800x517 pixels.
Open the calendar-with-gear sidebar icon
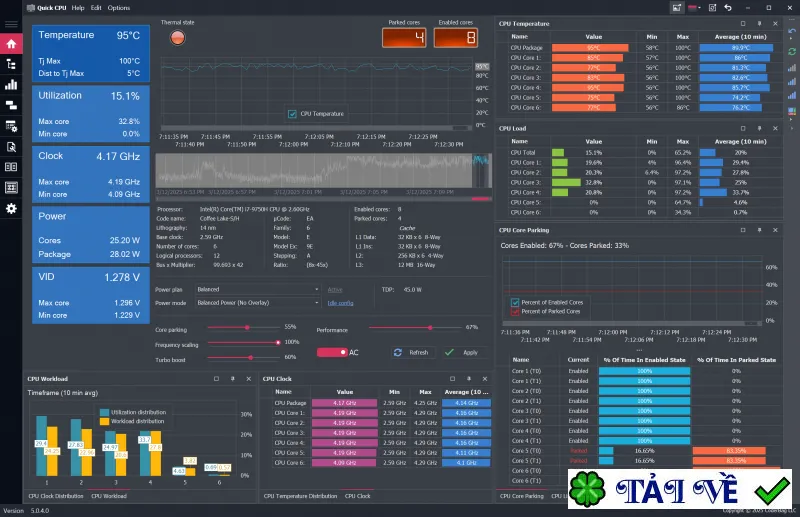pyautogui.click(x=11, y=126)
